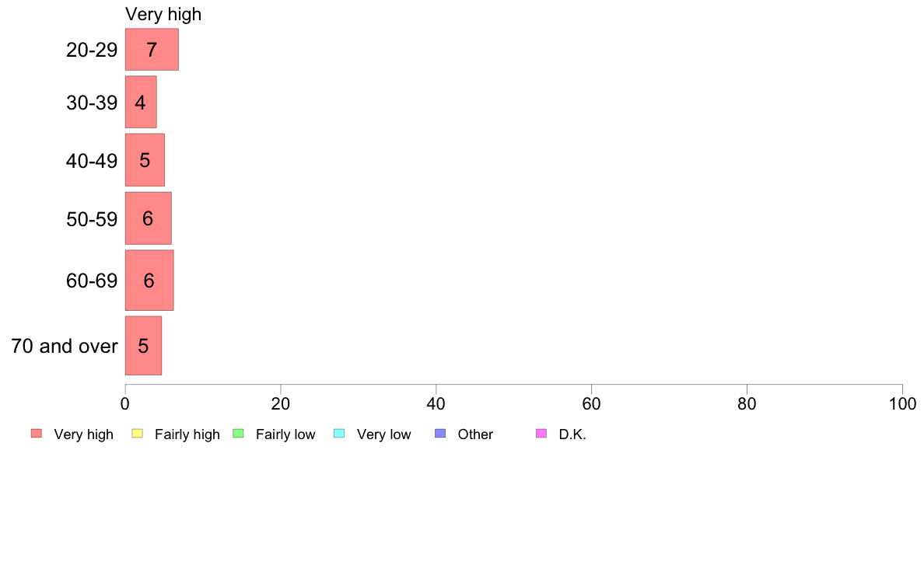Click the 20-29 age group label
The width and height of the screenshot is (924, 572).
tap(92, 50)
